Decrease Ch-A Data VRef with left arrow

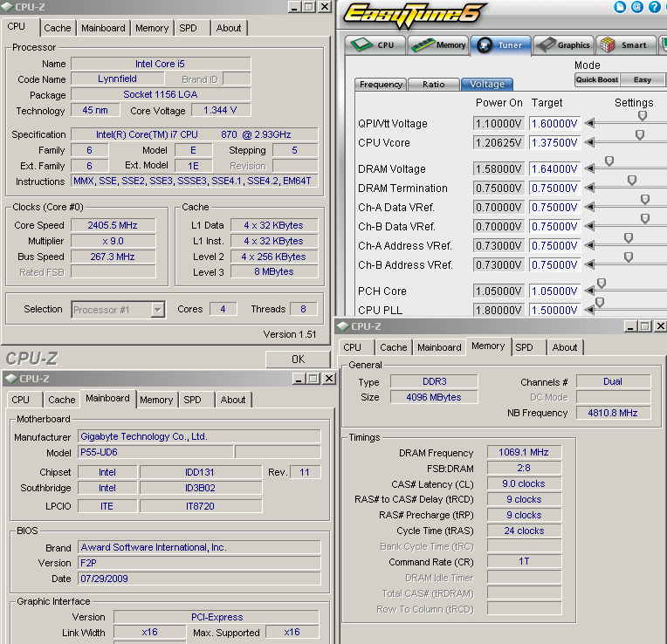tap(589, 207)
